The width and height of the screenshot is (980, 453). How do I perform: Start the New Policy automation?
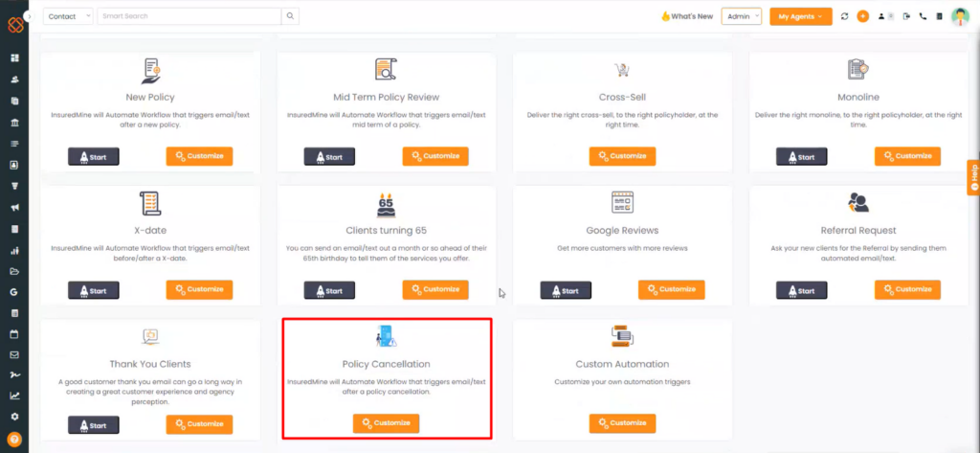[x=93, y=156]
